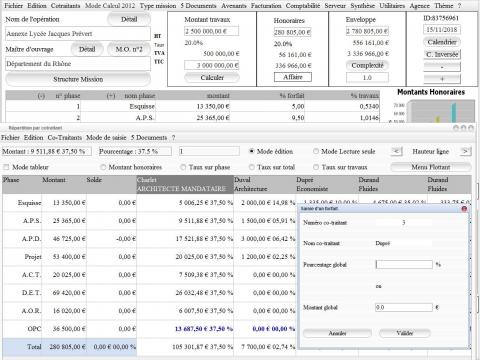The width and height of the screenshot is (480, 360).
Task: Click the Détail button beside Nom de l'opération
Action: point(129,19)
